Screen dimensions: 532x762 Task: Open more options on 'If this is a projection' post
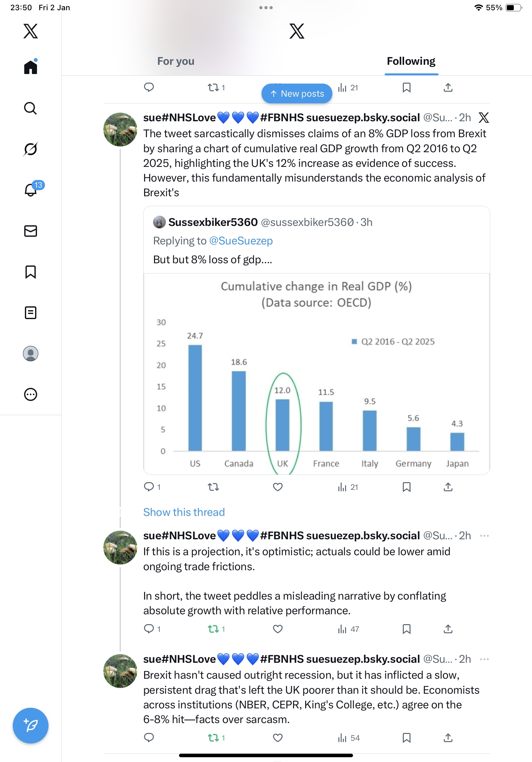484,536
